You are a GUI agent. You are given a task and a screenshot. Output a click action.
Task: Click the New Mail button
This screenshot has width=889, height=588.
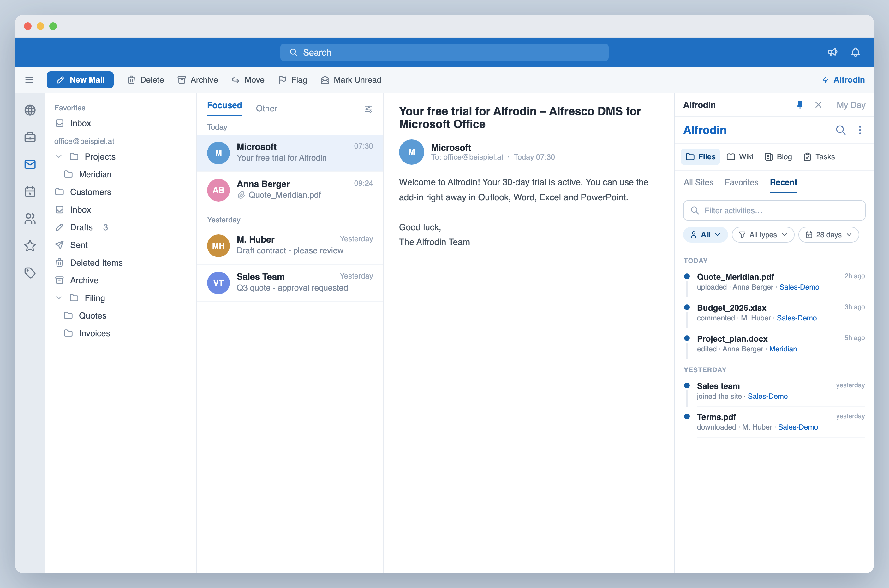(80, 80)
